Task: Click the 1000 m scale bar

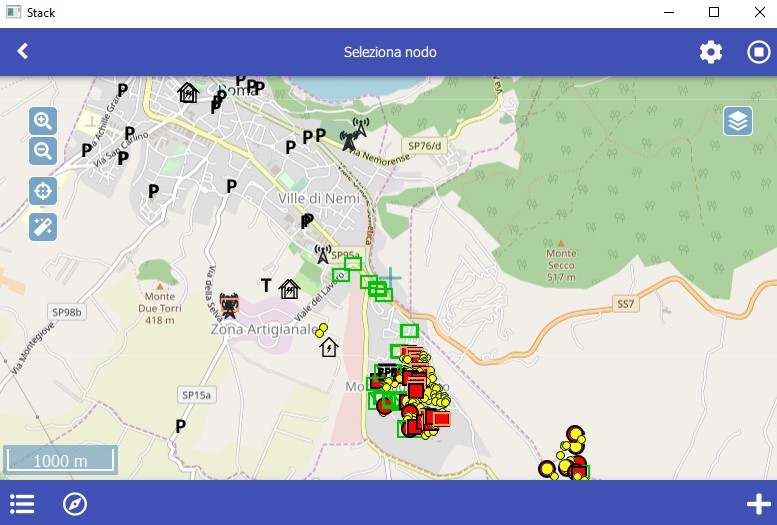Action: point(60,460)
